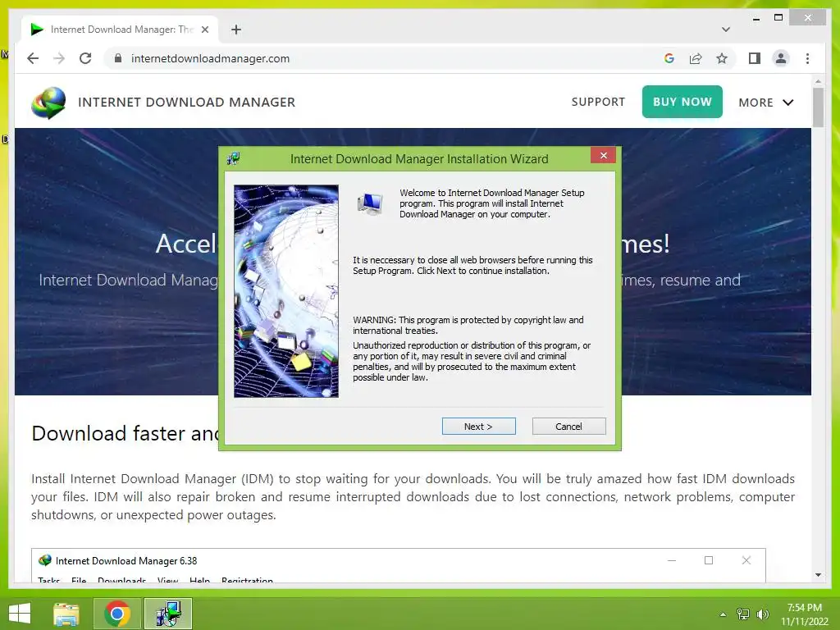
Task: Click the globe artwork in the wizard
Action: (286, 291)
